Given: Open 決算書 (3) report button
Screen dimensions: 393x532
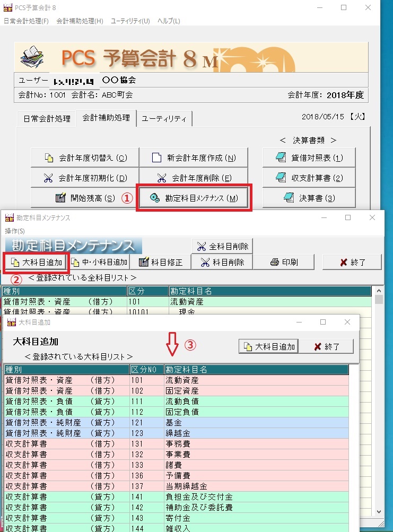Looking at the screenshot, I should click(x=309, y=198).
